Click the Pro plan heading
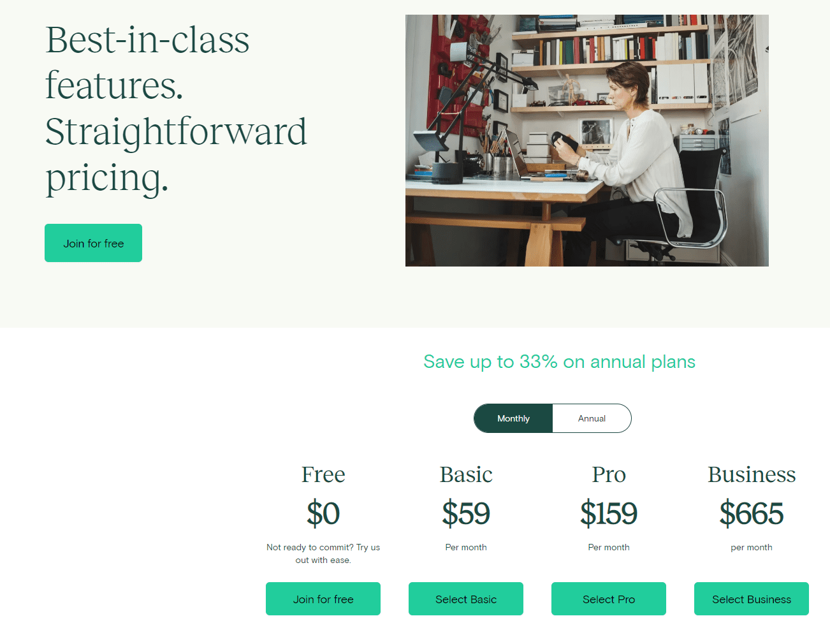Image resolution: width=830 pixels, height=644 pixels. (x=608, y=474)
